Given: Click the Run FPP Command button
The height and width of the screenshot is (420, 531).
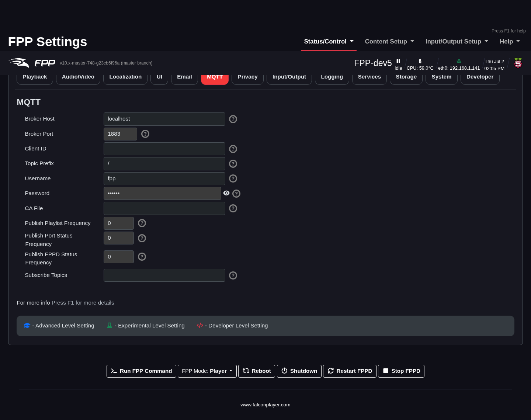Looking at the screenshot, I should tap(141, 371).
